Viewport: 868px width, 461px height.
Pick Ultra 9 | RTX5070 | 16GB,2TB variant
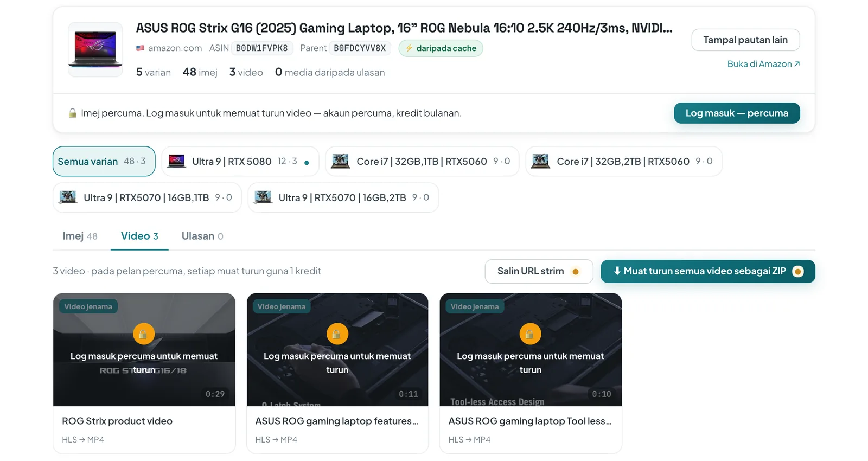[x=343, y=197]
